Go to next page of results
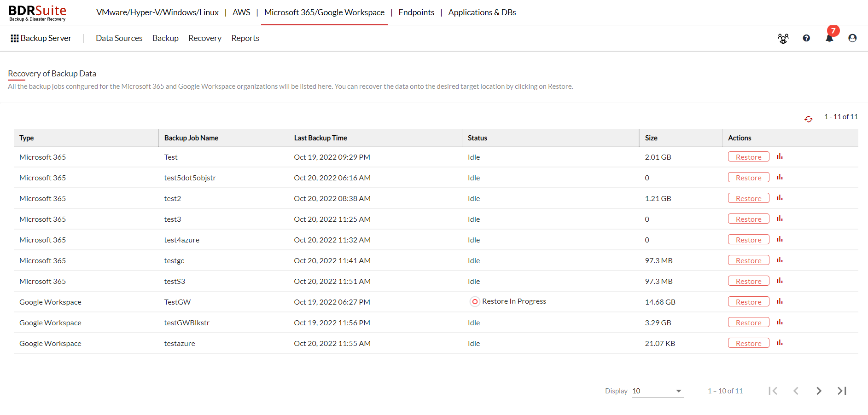 [x=819, y=391]
